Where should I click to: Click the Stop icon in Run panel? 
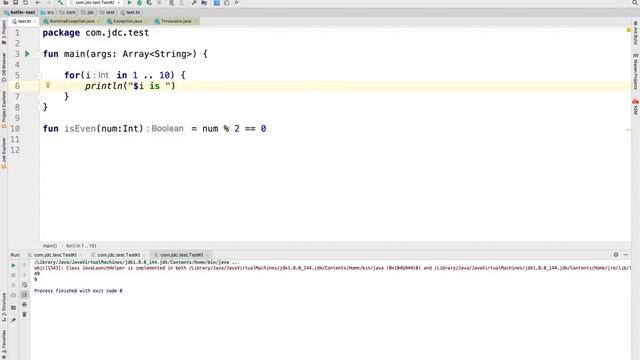tap(13, 275)
